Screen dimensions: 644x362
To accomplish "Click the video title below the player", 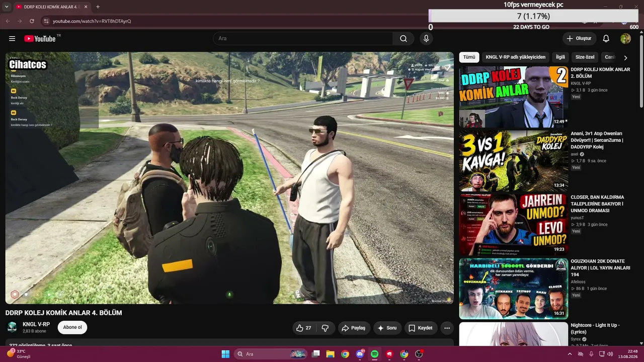I will point(64,313).
